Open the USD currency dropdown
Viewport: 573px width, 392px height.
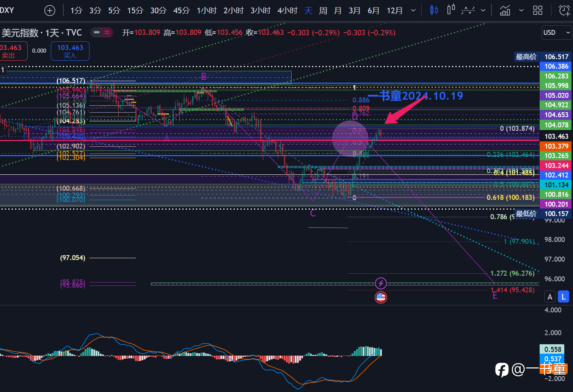[557, 33]
